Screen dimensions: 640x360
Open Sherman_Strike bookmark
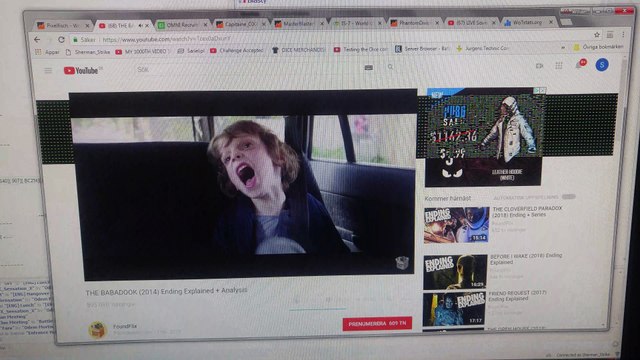pyautogui.click(x=88, y=52)
